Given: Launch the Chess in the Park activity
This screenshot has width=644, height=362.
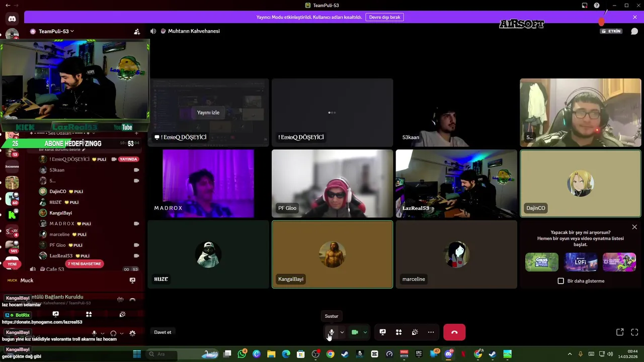Looking at the screenshot, I should tap(542, 262).
